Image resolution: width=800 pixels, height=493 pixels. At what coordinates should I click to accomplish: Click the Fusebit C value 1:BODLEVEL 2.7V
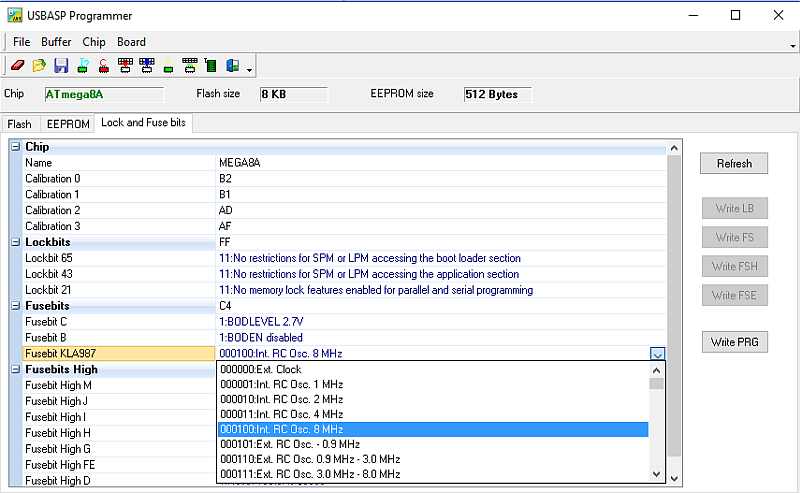point(261,322)
